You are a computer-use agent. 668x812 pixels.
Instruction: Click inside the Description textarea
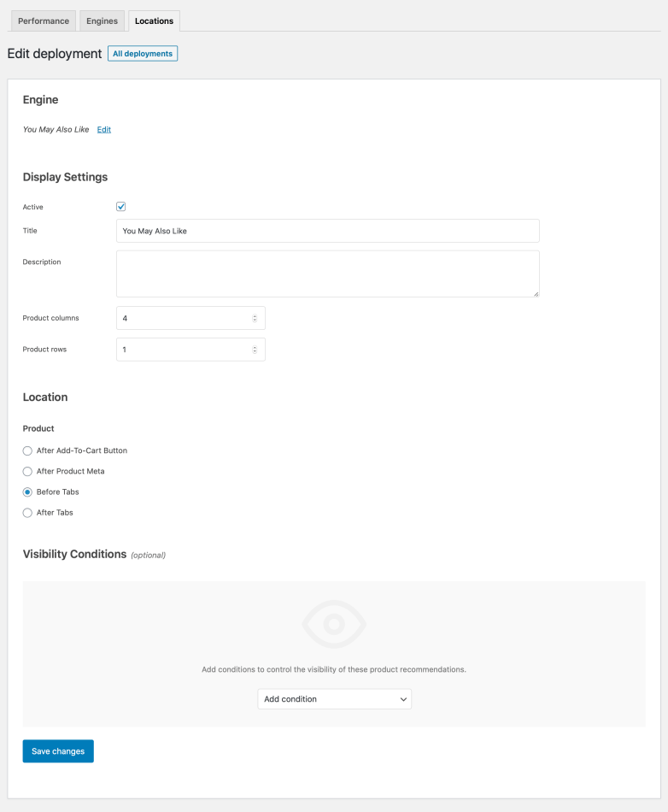327,274
